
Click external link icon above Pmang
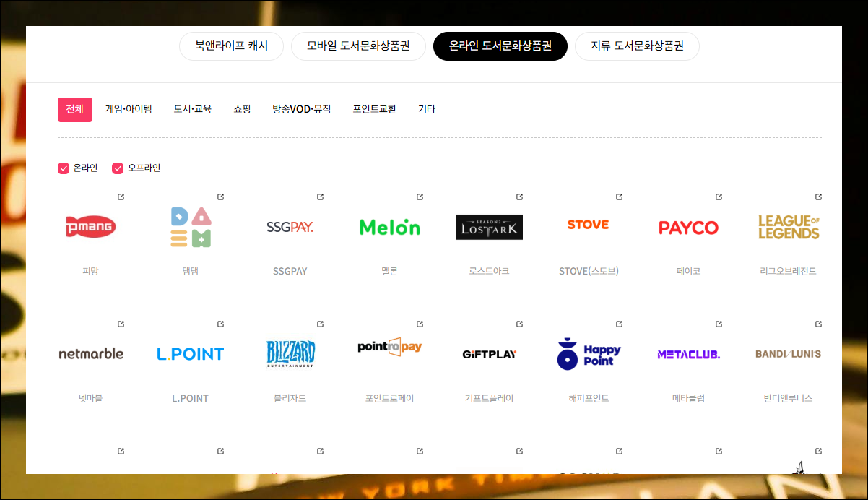121,197
